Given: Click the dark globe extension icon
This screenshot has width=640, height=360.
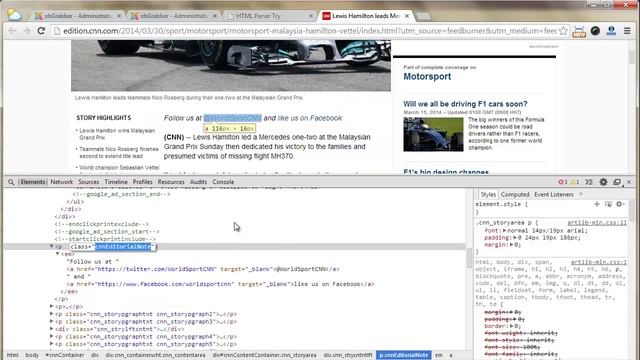Looking at the screenshot, I should [595, 31].
